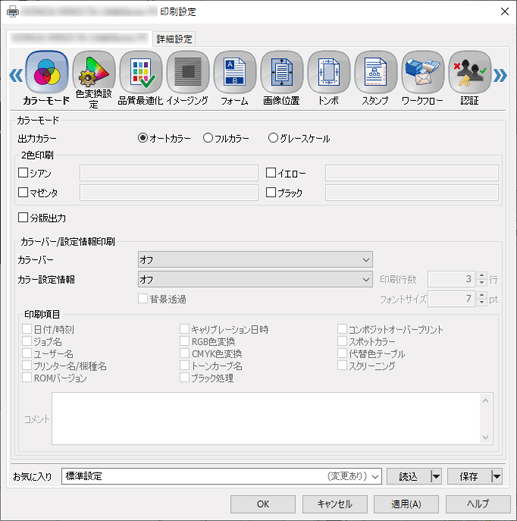Screen dimensions: 517x521
Task: Check the RGB色変換 print item
Action: click(184, 341)
